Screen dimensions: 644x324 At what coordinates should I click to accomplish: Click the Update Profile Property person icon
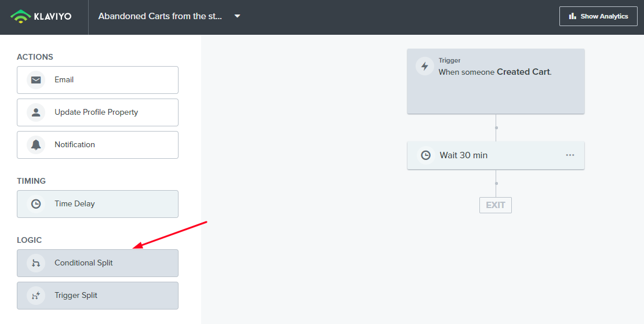pyautogui.click(x=36, y=112)
